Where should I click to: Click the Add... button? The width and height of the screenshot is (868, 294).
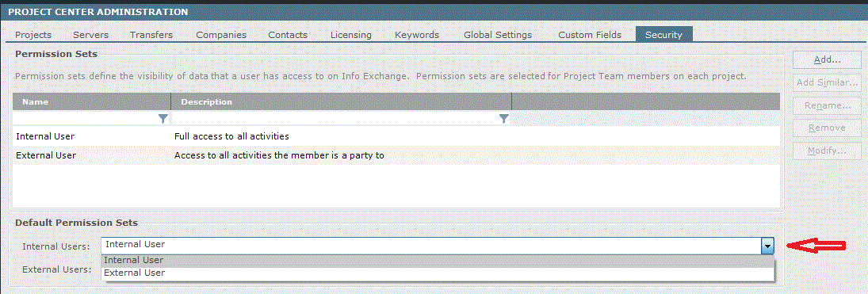[x=828, y=59]
